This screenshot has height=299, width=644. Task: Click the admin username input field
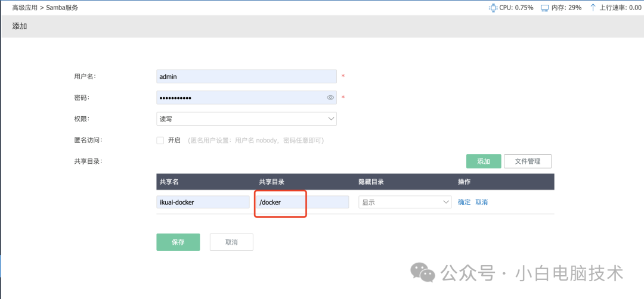(246, 76)
